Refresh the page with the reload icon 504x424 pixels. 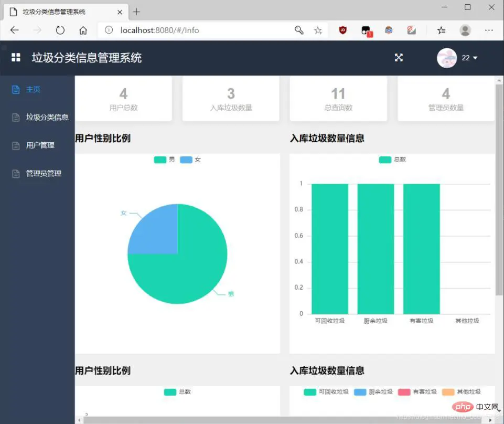60,30
